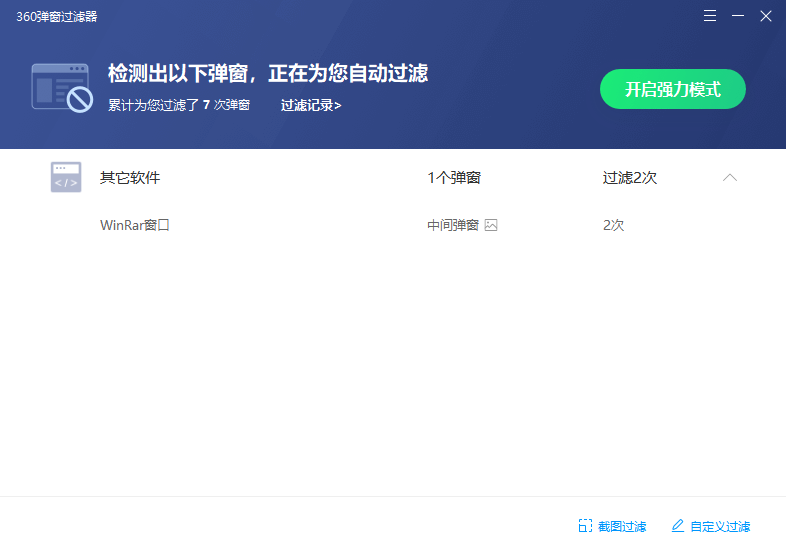Click the popup blocker shield icon in header

pyautogui.click(x=62, y=87)
